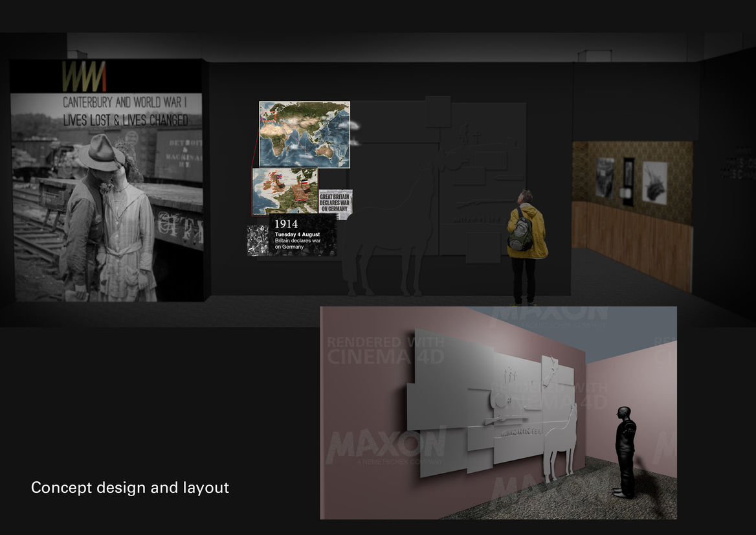The image size is (756, 535).
Task: Click the Rendered with Cinema 4D watermark
Action: 385,350
